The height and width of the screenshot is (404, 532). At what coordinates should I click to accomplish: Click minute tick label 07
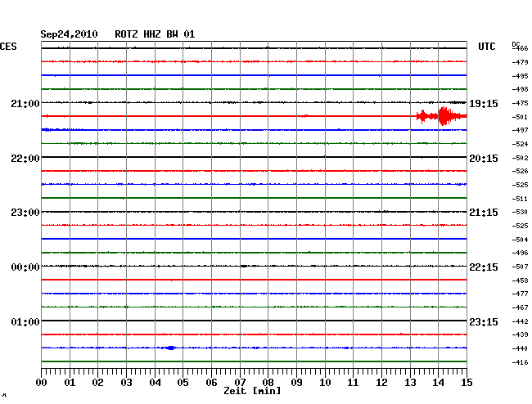pyautogui.click(x=240, y=383)
